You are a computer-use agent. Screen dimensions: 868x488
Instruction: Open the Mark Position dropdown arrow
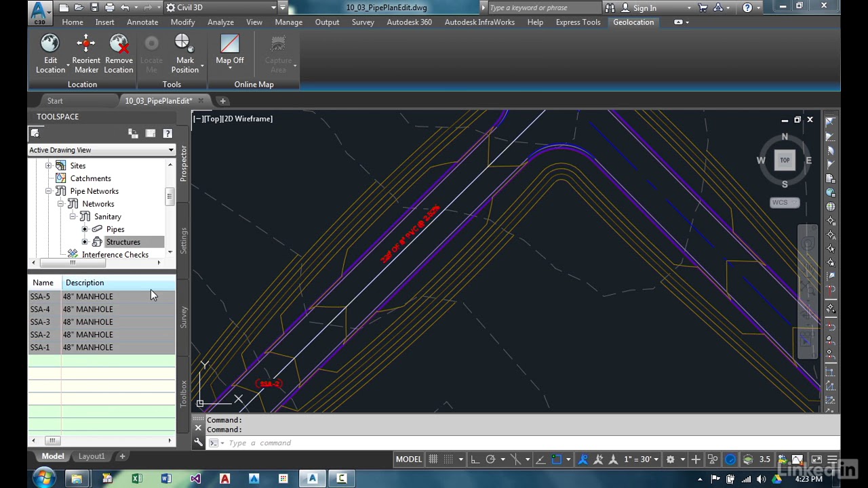point(202,66)
